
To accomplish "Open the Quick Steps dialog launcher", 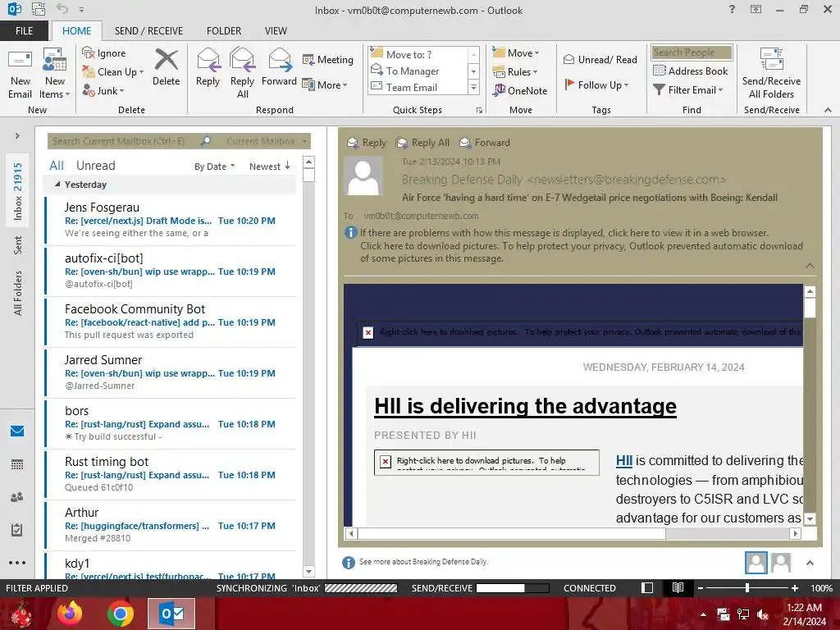I will coord(479,111).
